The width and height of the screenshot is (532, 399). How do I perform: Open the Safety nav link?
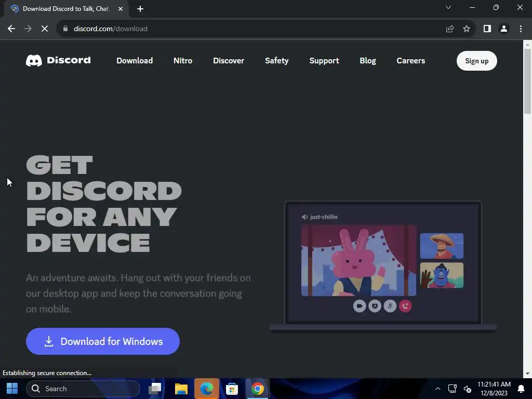click(277, 61)
